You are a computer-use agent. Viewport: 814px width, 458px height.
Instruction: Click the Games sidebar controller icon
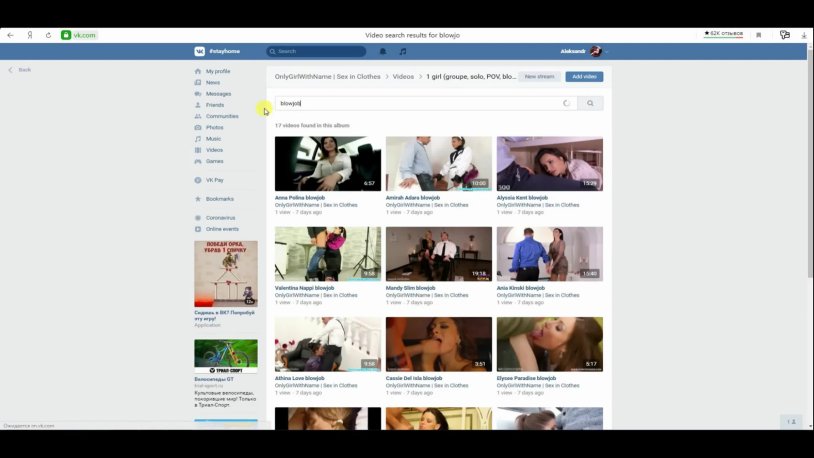198,161
